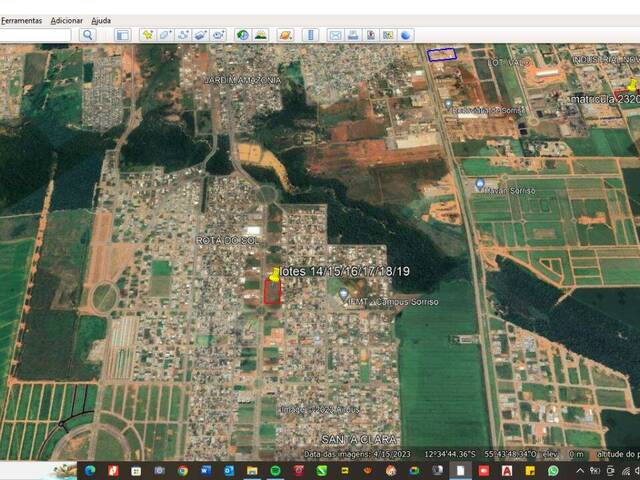Open Microsoft Edge from taskbar
The image size is (640, 480).
[x=90, y=471]
